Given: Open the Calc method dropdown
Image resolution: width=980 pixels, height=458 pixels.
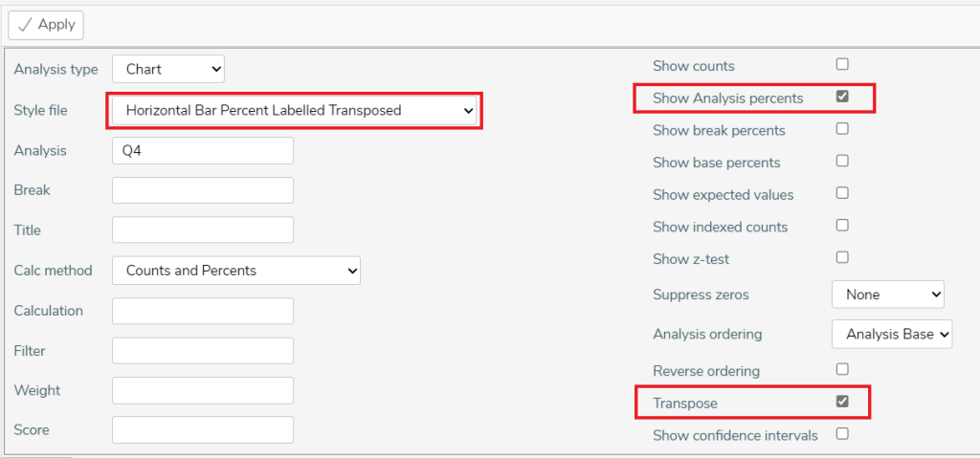Looking at the screenshot, I should [x=236, y=271].
